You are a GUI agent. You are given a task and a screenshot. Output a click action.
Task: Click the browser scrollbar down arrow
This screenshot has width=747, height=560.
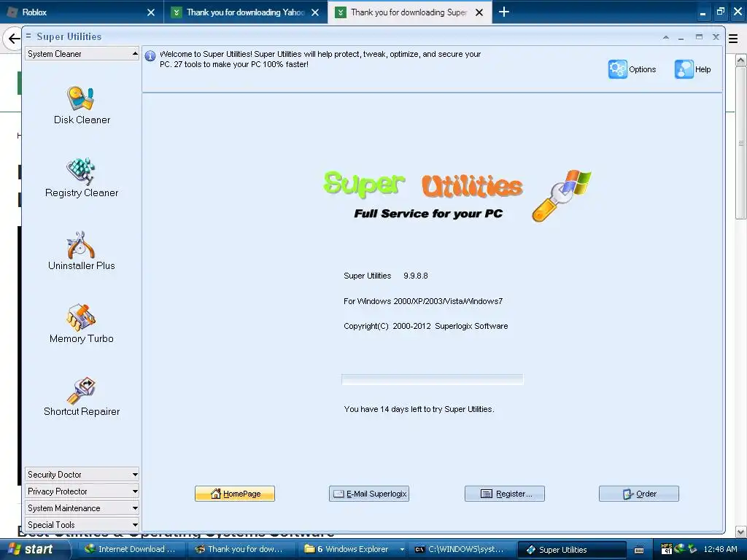point(741,532)
